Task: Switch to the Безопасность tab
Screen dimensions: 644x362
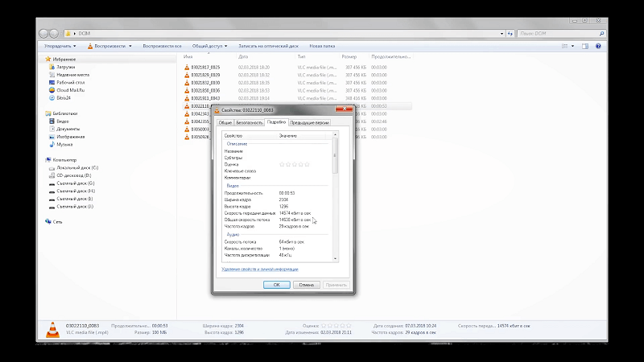Action: 249,122
